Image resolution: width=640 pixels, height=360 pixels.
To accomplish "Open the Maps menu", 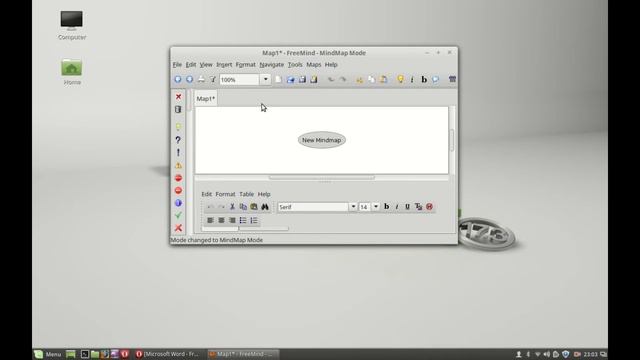I will [313, 64].
